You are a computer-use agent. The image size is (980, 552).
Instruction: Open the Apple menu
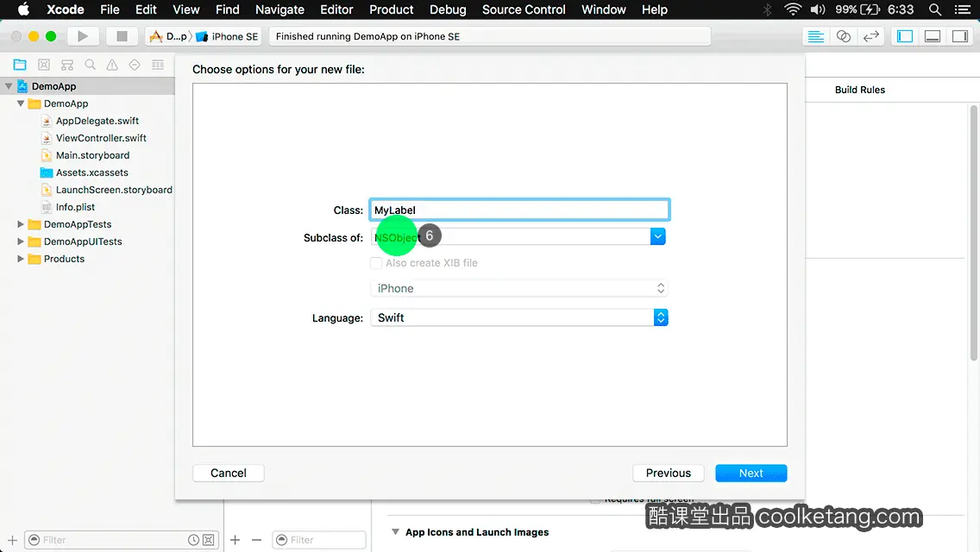pos(23,9)
